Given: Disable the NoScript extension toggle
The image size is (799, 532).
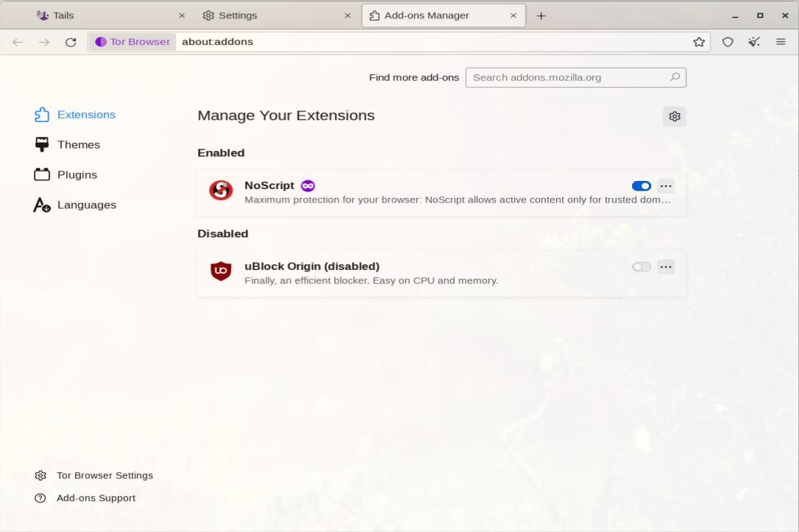Looking at the screenshot, I should tap(641, 186).
